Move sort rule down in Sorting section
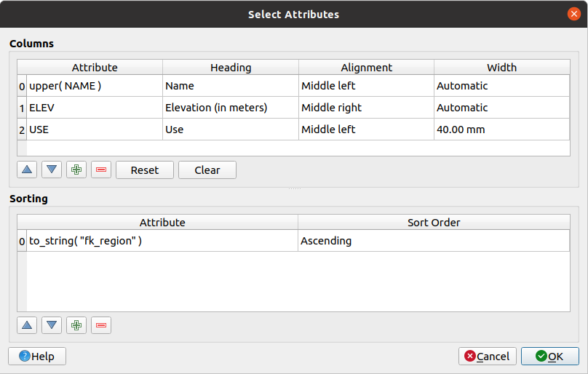This screenshot has width=588, height=374. (x=52, y=325)
